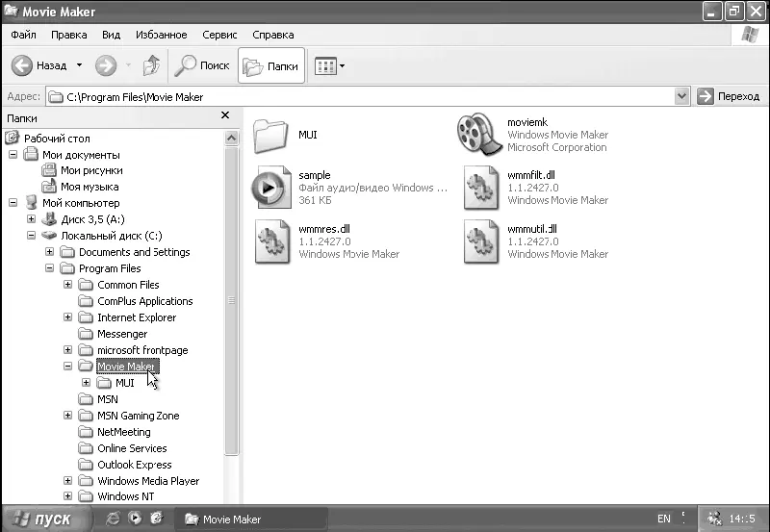Open the Правка menu

(x=68, y=35)
